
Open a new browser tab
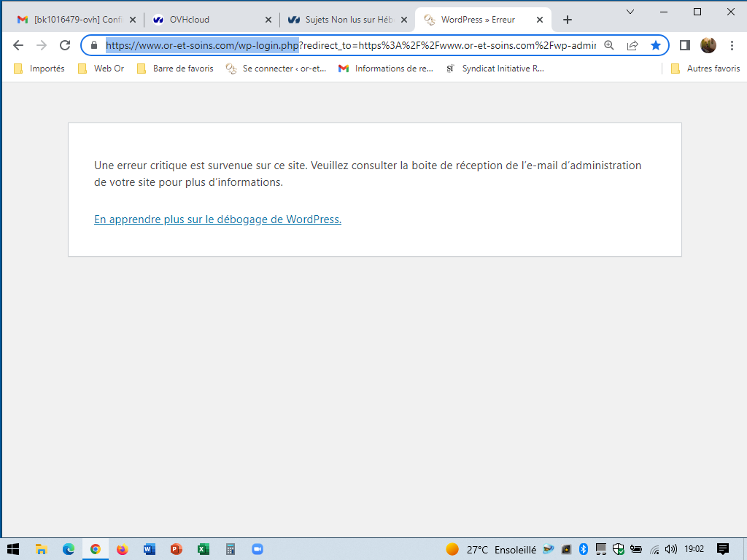(x=568, y=20)
